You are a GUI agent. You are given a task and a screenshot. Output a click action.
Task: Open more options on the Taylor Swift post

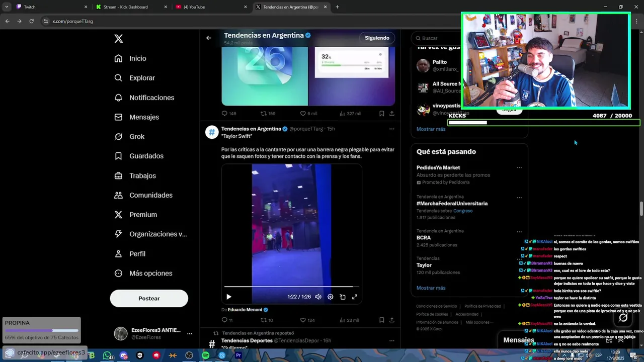tap(392, 129)
